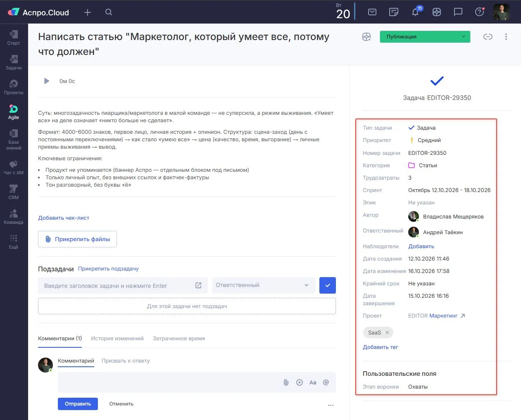Attach file via paperclip in comment box
This screenshot has width=521, height=420.
(286, 382)
